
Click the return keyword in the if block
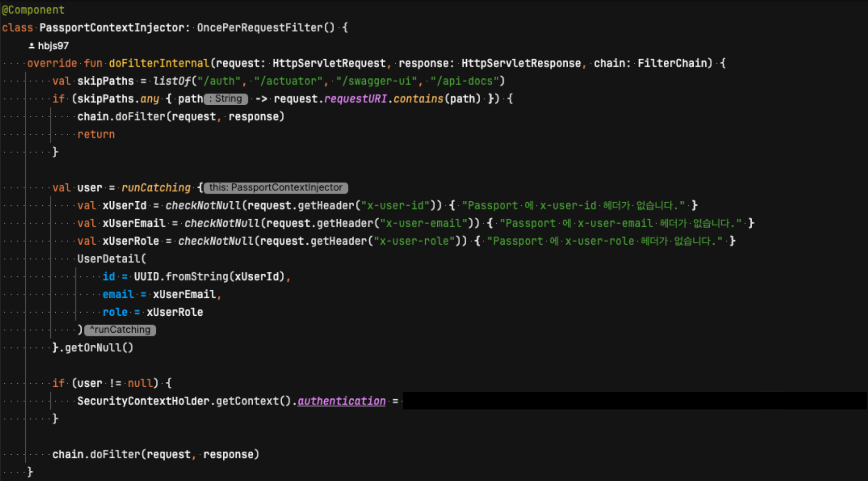point(96,134)
